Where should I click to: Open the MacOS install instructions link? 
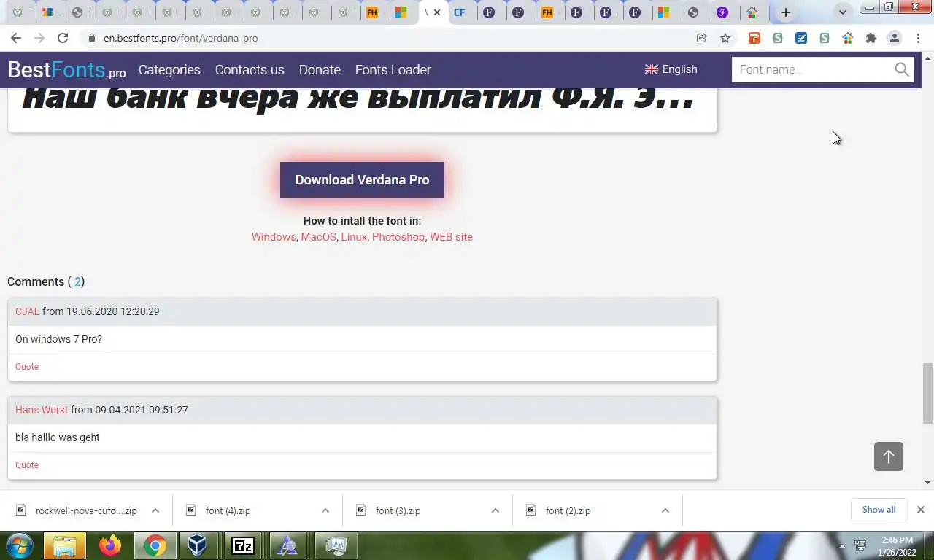tap(318, 237)
